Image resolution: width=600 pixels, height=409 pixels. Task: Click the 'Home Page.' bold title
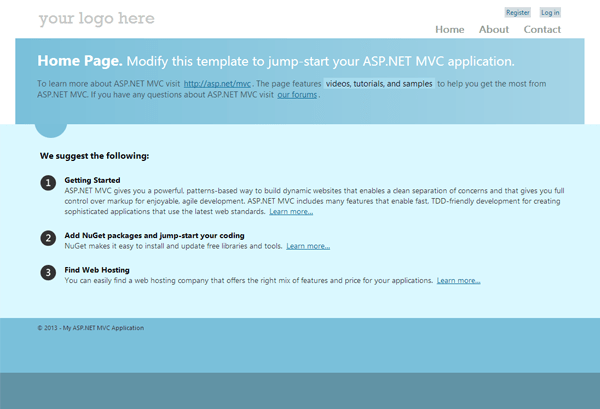[x=80, y=61]
